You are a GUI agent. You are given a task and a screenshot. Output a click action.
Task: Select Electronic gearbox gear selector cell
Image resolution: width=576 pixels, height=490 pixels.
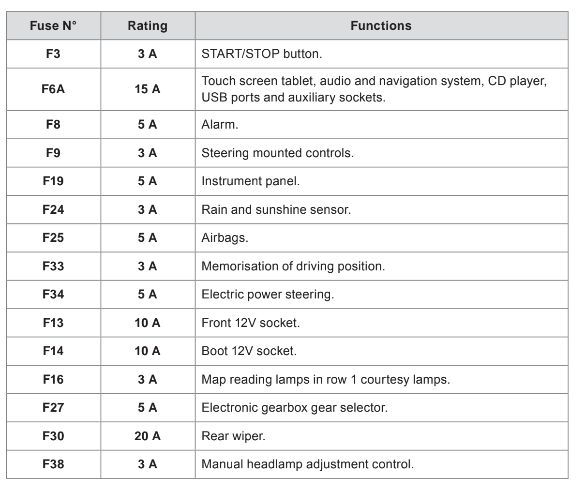pyautogui.click(x=382, y=407)
